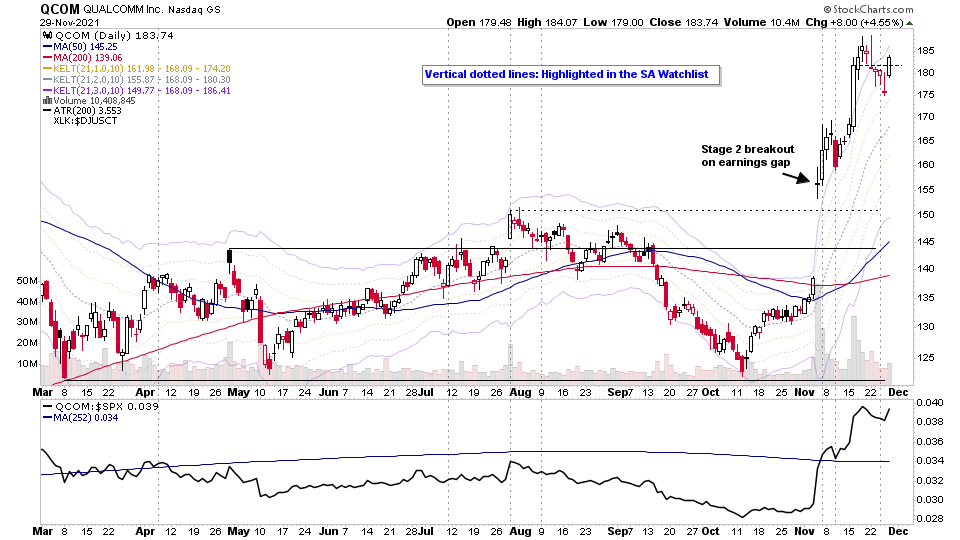Click the 150 price axis label
The height and width of the screenshot is (540, 960).
point(926,214)
